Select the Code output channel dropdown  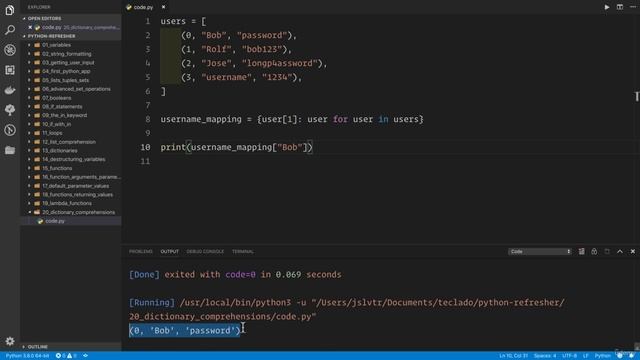click(x=540, y=251)
